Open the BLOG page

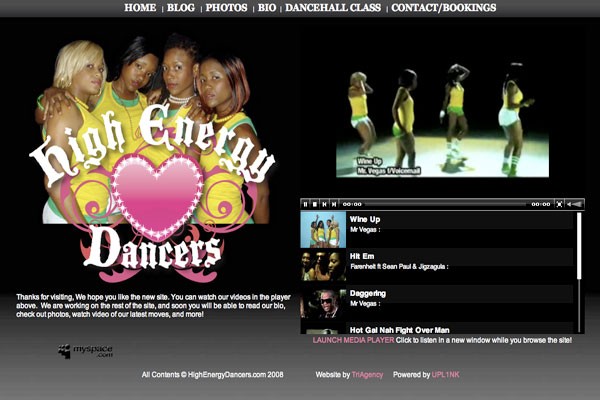pos(181,8)
